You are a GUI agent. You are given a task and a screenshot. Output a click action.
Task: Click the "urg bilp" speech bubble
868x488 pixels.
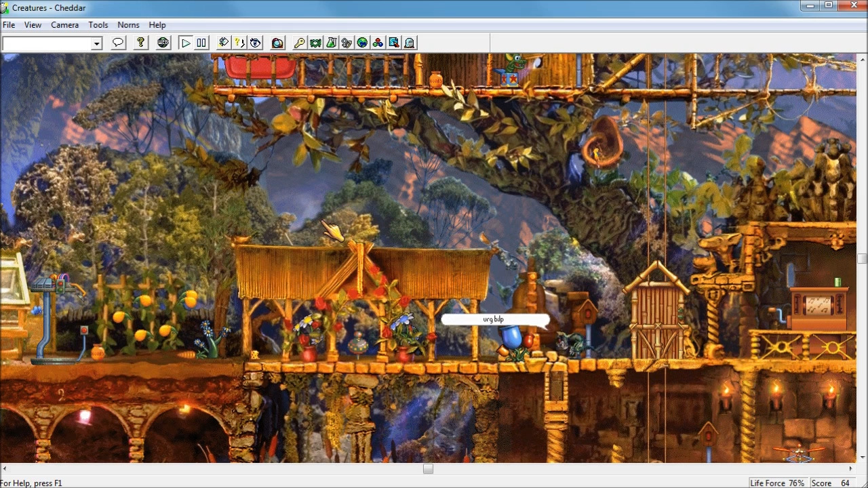tap(494, 319)
